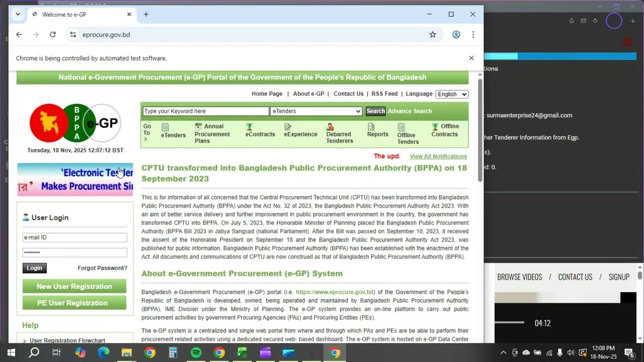Open the Offline Contracts icon

tap(435, 127)
